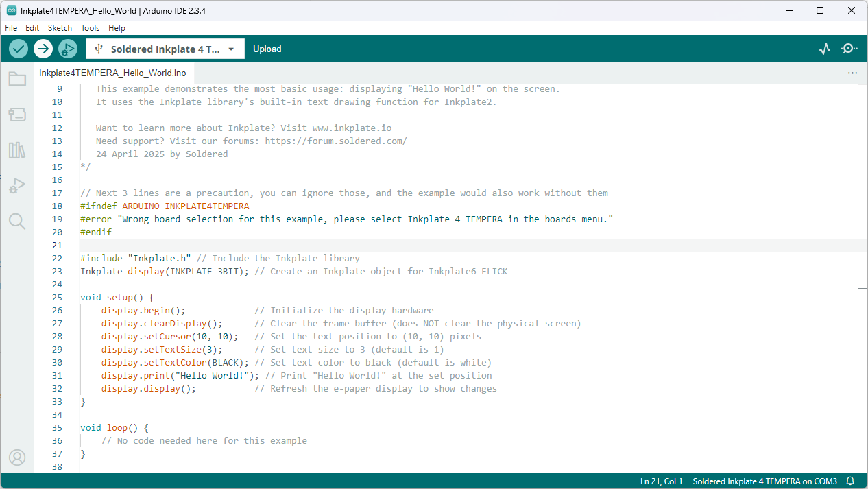868x489 pixels.
Task: Open the Debug sidebar panel
Action: coord(17,186)
